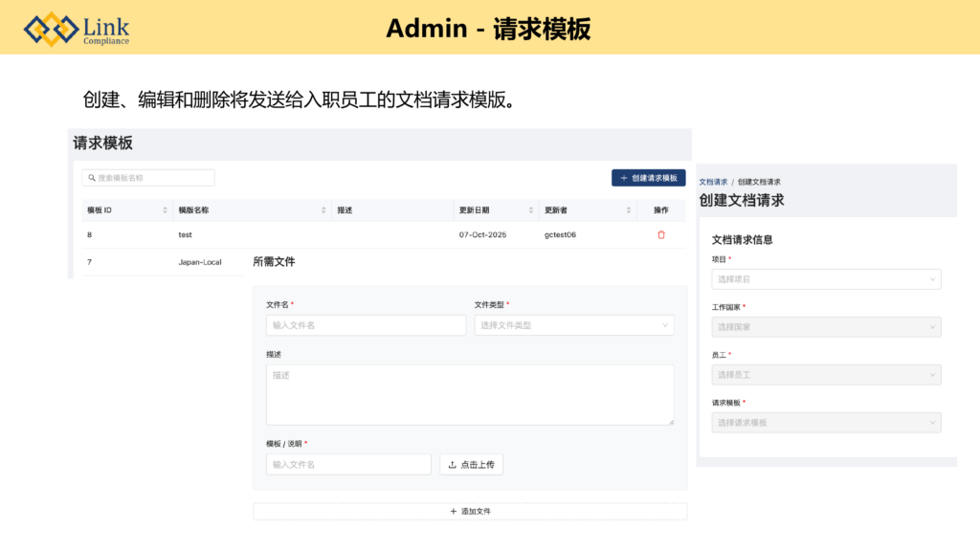Open the 选择员工 dropdown
Image resolution: width=980 pixels, height=551 pixels.
(827, 375)
